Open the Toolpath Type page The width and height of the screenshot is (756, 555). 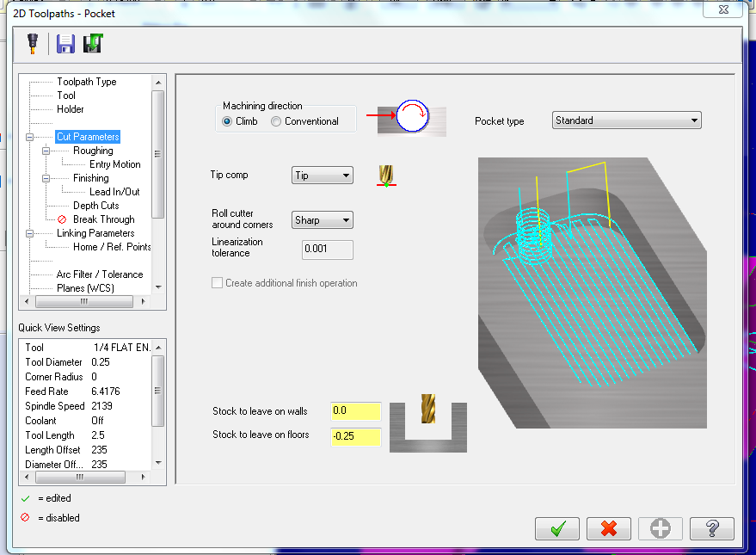(86, 82)
